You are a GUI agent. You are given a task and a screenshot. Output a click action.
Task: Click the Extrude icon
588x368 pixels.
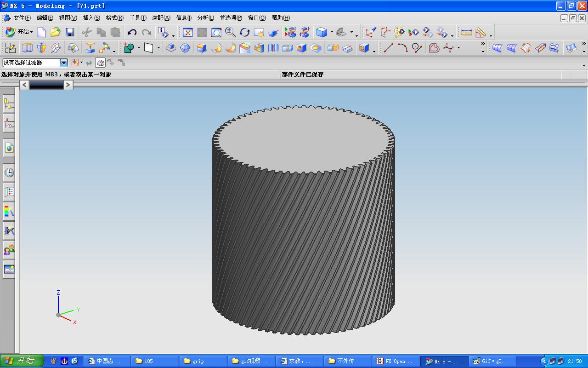pyautogui.click(x=28, y=47)
